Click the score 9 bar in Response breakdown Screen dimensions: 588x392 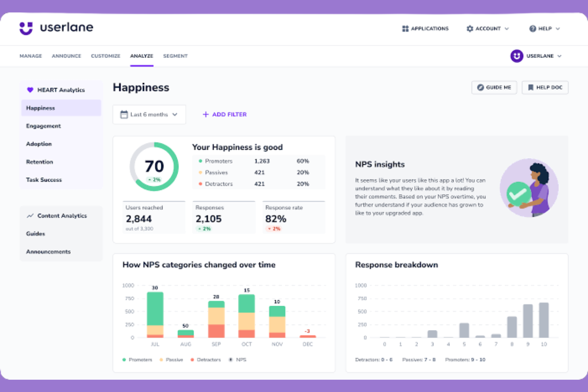click(528, 321)
